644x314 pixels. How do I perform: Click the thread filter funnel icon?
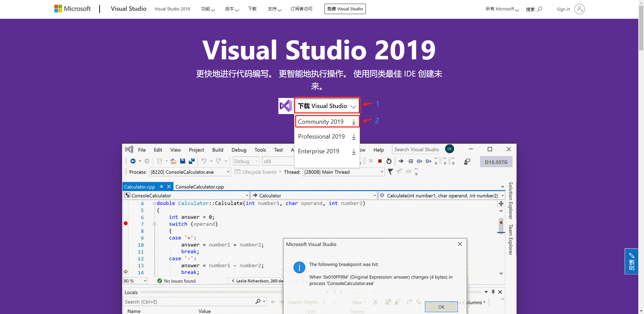(x=390, y=172)
